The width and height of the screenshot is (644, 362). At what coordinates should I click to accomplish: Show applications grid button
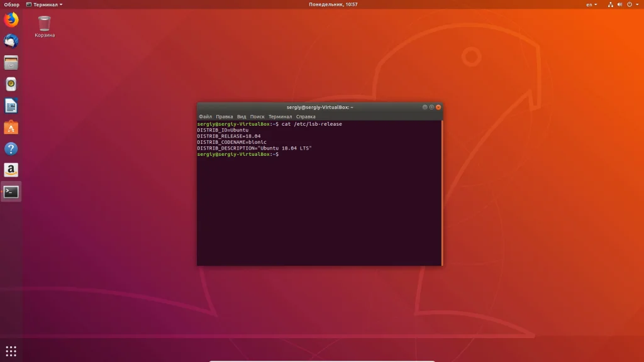pos(11,351)
